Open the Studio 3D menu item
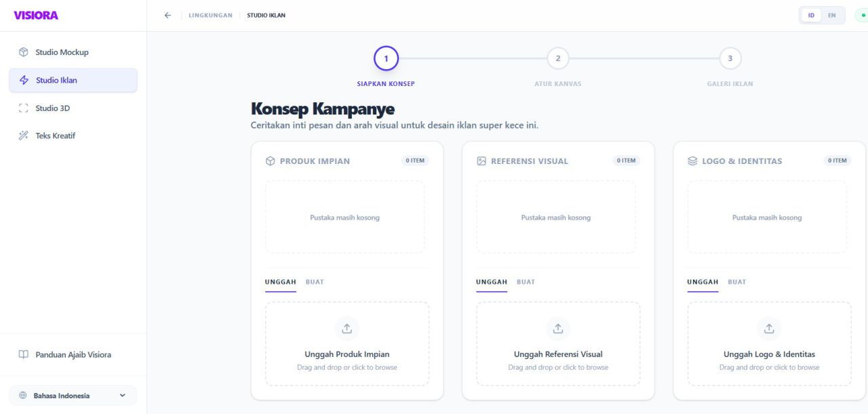Screen dimensions: 868x414 click(73, 108)
